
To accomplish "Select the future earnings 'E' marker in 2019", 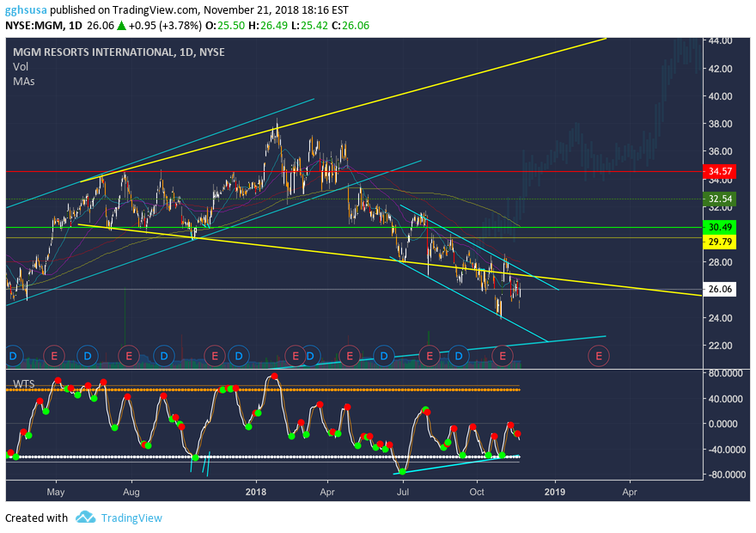I will [599, 356].
